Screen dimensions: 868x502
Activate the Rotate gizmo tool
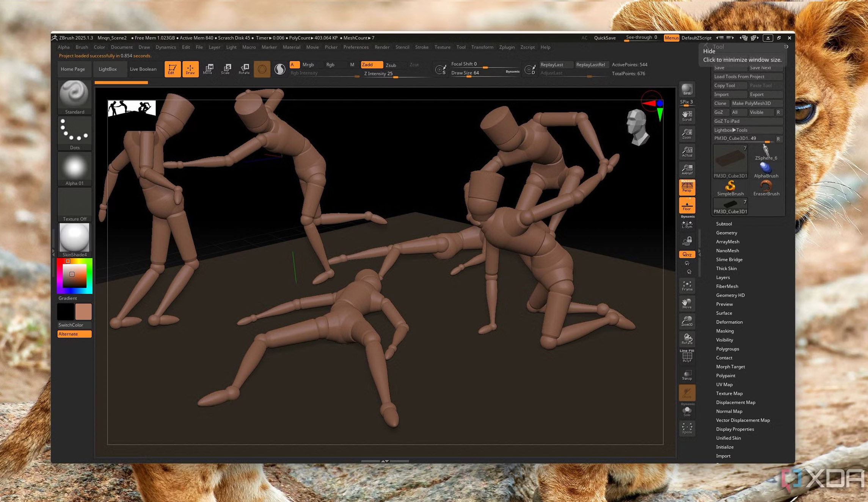(x=244, y=69)
